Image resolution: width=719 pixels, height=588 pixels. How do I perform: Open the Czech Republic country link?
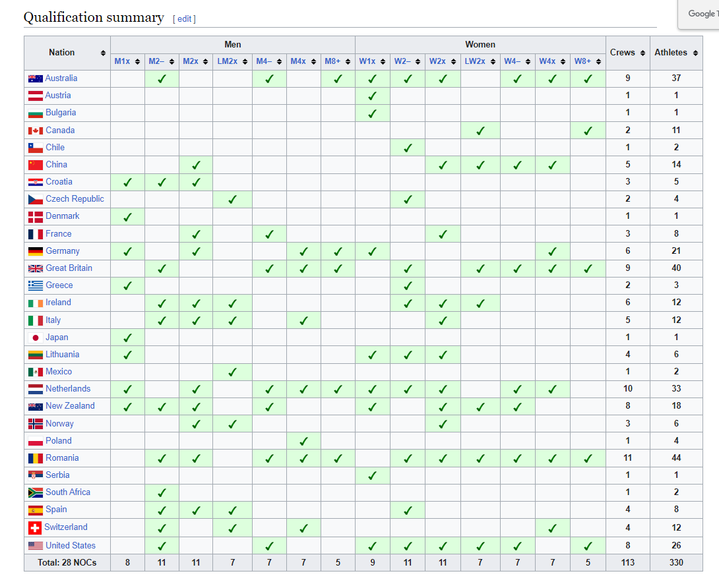click(75, 199)
